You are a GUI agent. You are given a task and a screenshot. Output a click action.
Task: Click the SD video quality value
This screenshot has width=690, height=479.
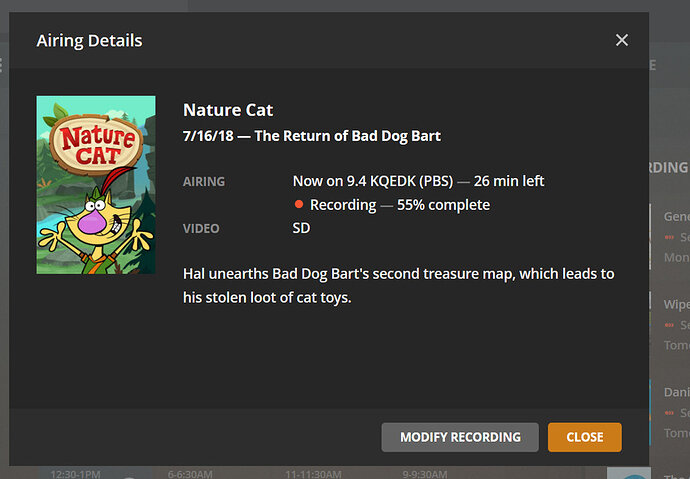click(301, 228)
